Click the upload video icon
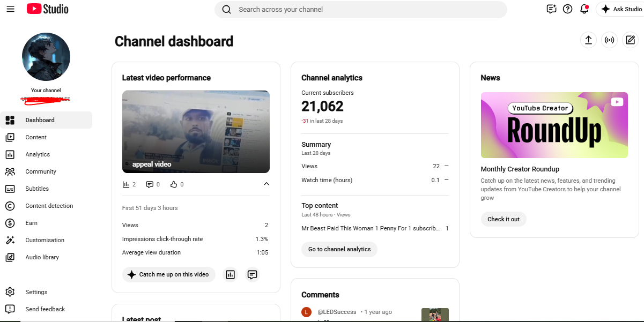 click(x=588, y=40)
